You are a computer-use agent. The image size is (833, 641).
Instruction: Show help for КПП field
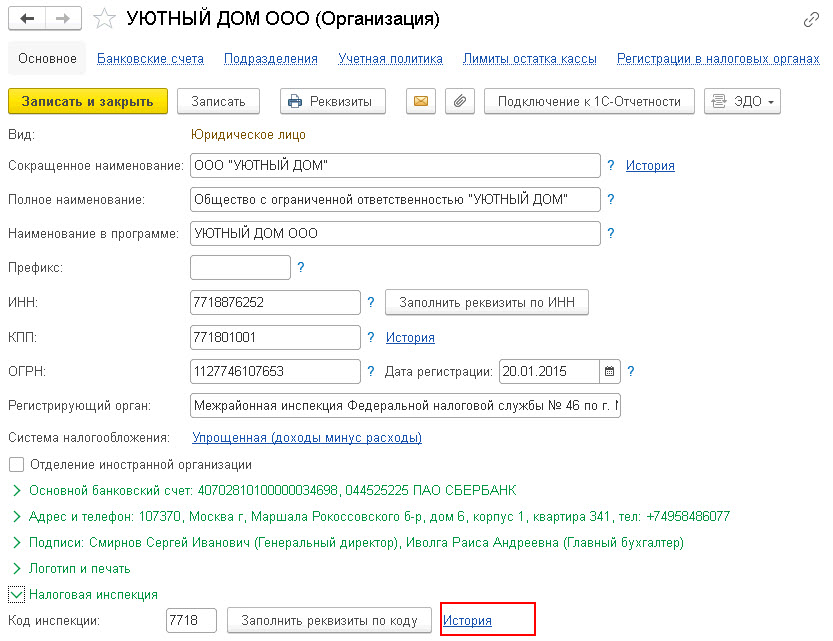coord(371,337)
